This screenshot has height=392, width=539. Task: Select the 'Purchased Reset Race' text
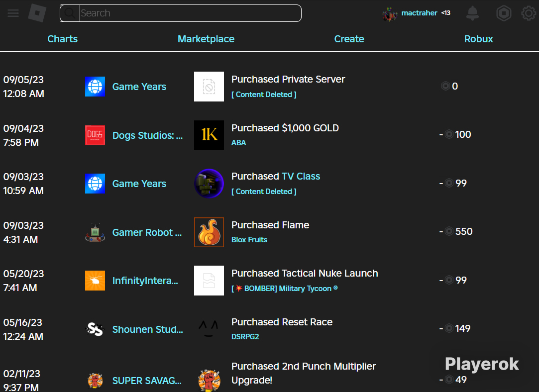(282, 322)
